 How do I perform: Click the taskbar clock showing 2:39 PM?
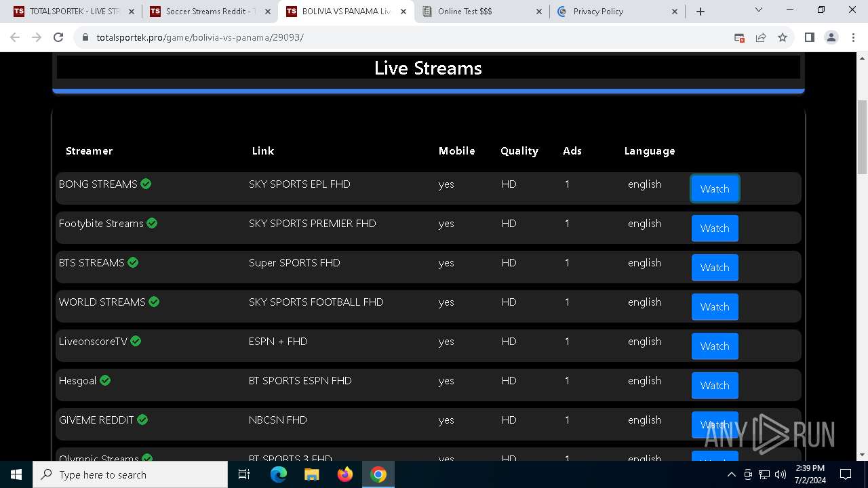[x=810, y=474]
